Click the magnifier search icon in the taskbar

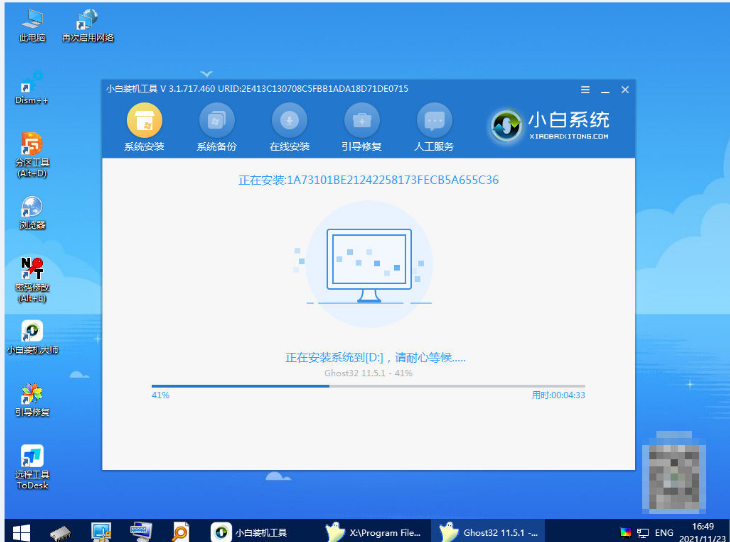click(x=180, y=532)
